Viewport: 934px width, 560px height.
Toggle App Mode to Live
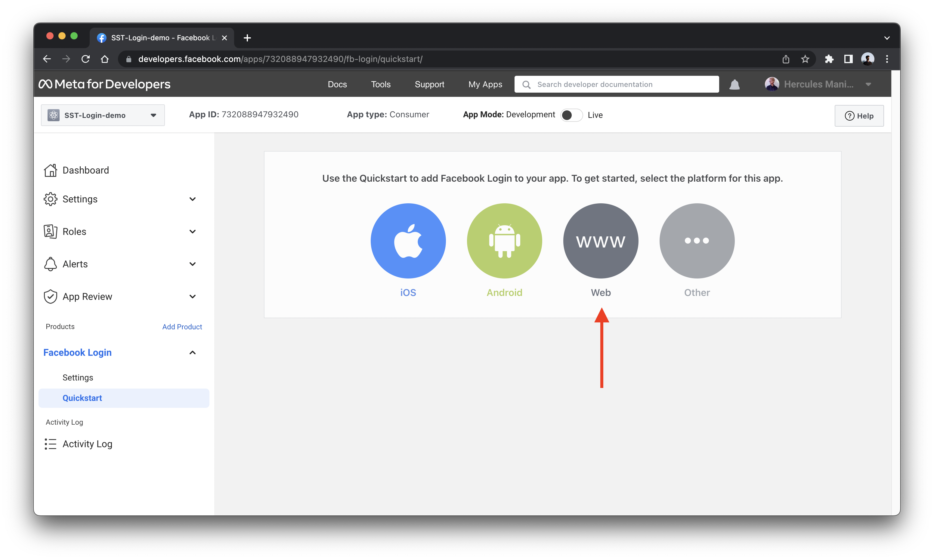(571, 115)
